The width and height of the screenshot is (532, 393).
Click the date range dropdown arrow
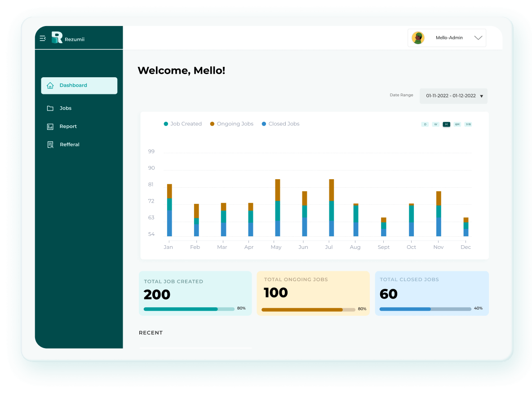tap(481, 96)
